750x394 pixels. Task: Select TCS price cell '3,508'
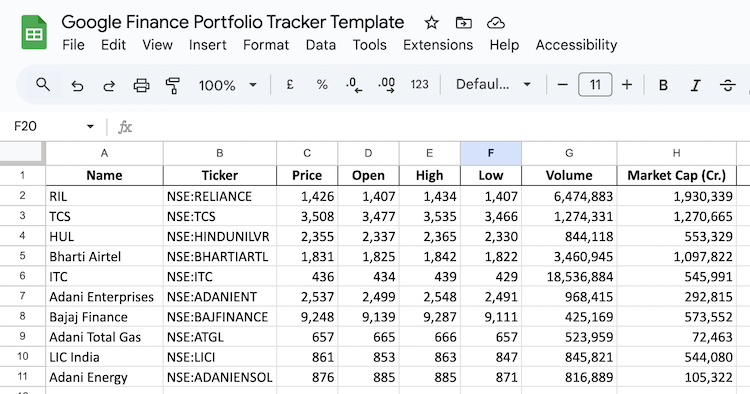(307, 216)
